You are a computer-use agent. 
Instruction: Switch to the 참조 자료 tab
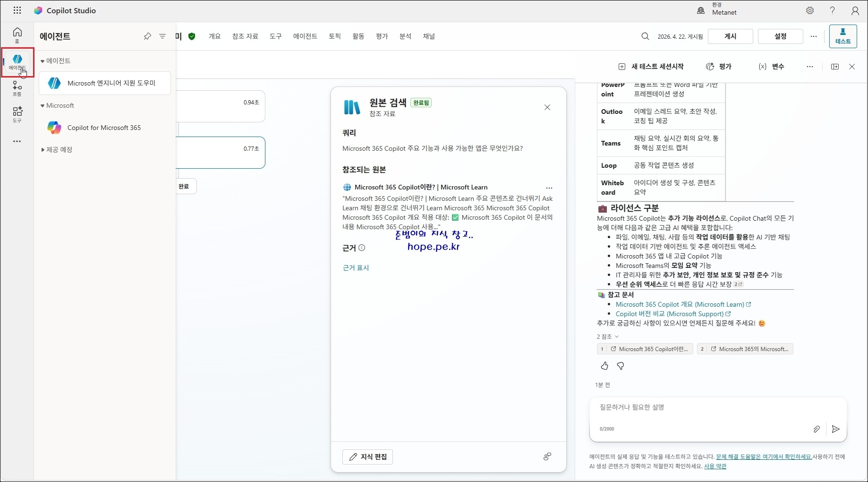245,36
